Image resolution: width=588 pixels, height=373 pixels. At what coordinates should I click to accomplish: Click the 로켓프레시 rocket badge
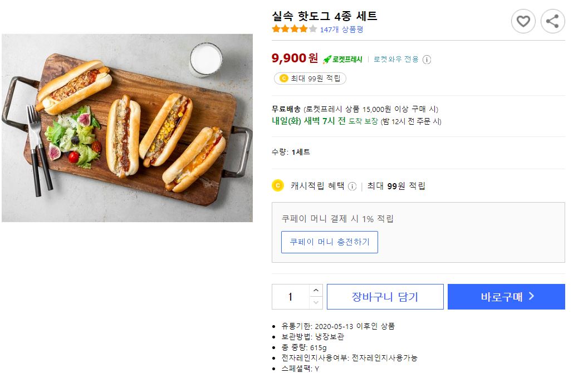point(343,60)
